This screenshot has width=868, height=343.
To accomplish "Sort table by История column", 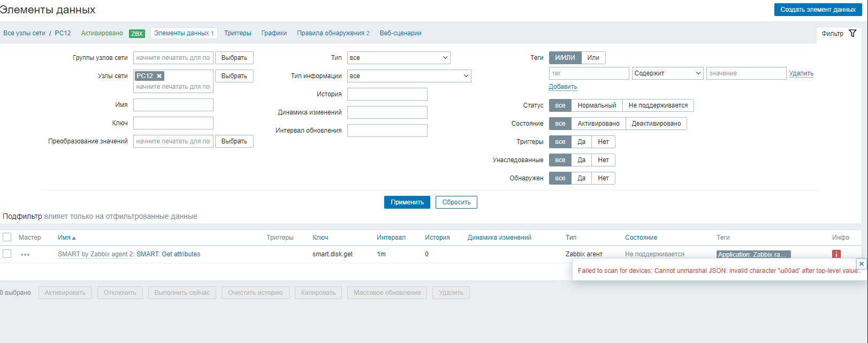I will 437,238.
